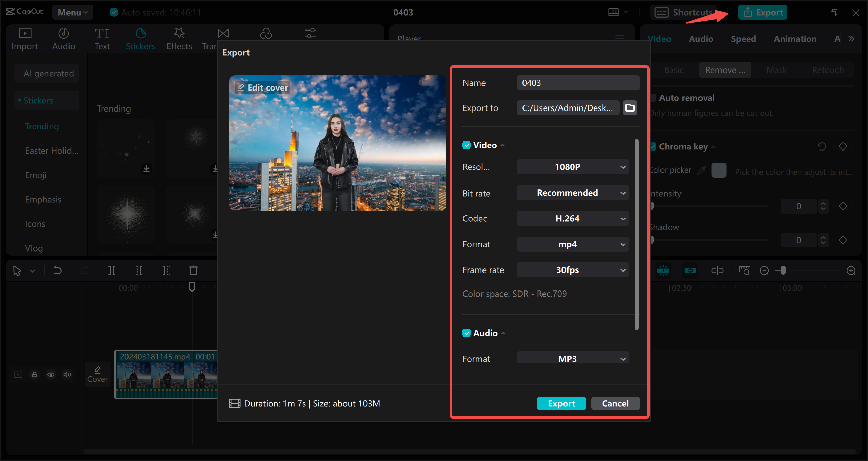Select the Chroma key color picker eyedropper
868x461 pixels.
702,170
